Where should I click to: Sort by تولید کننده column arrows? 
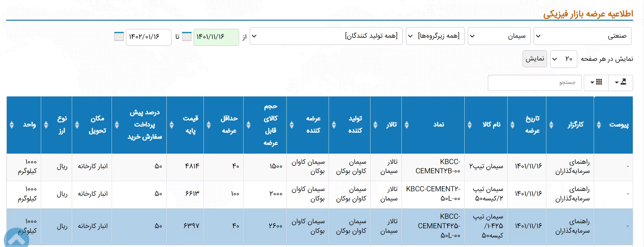pos(334,125)
